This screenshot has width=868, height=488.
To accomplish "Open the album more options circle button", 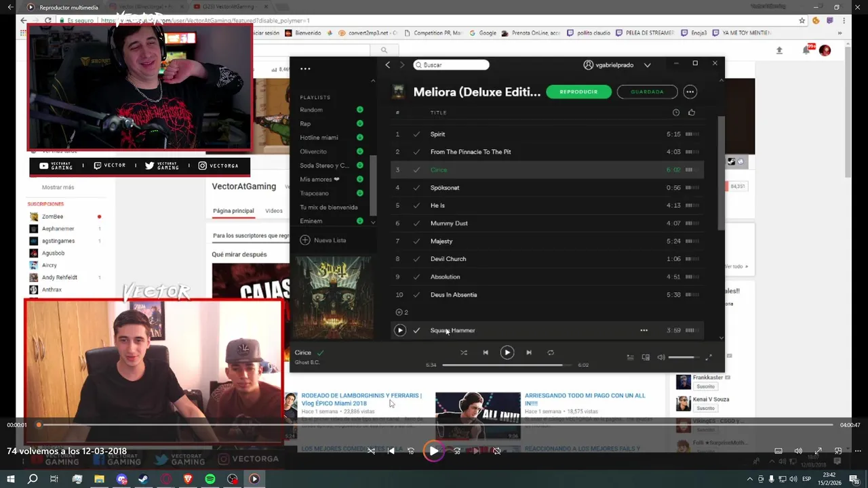I will coord(690,91).
